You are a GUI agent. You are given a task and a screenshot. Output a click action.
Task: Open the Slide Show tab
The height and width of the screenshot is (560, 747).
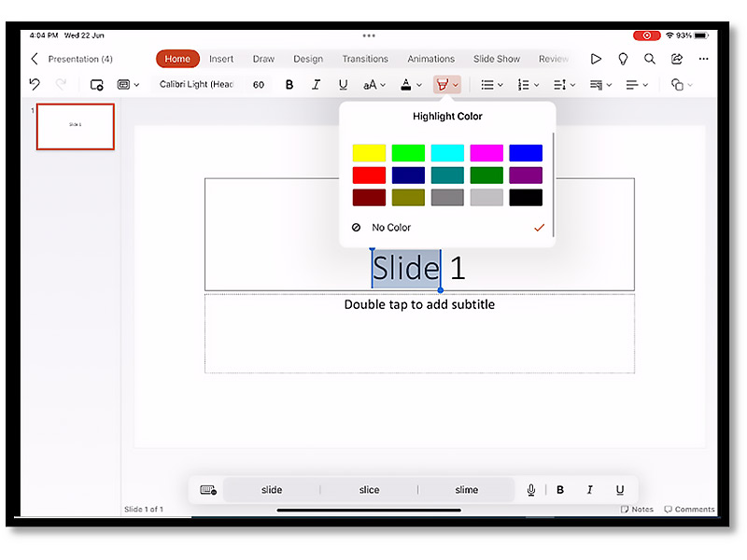pos(497,59)
